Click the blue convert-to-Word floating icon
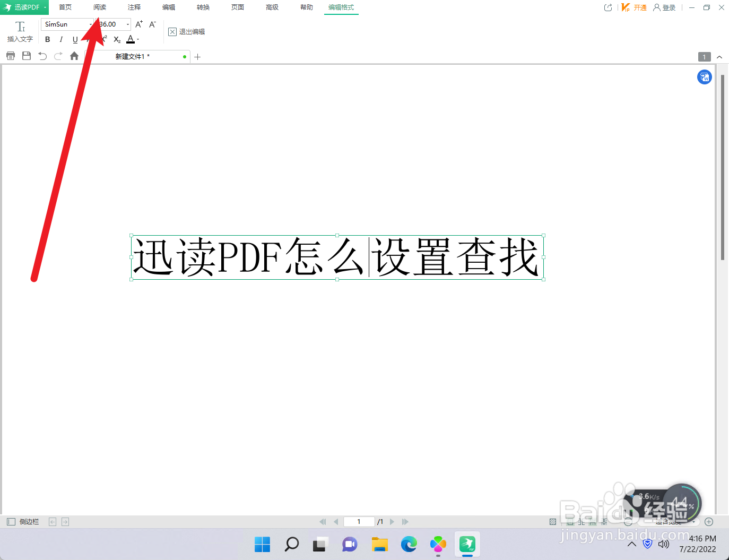 click(705, 77)
